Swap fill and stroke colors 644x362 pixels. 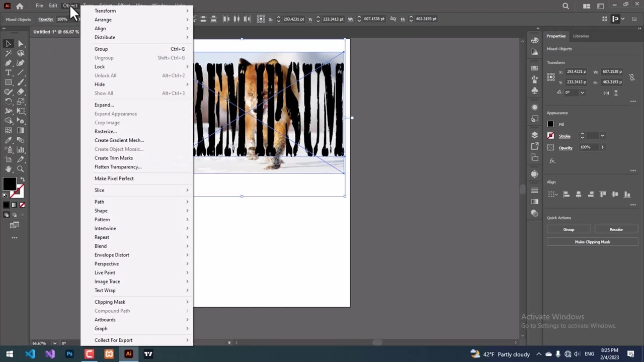point(22,179)
